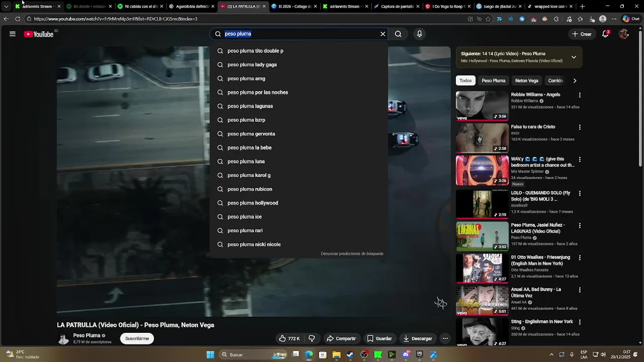Open the Windows Start button
644x362 pixels.
[210, 355]
